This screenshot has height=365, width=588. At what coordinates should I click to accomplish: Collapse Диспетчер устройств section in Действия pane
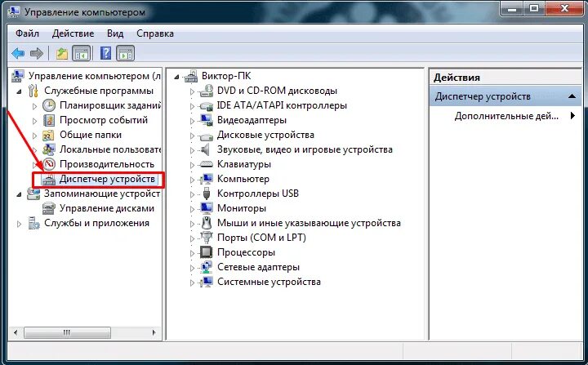coord(572,96)
